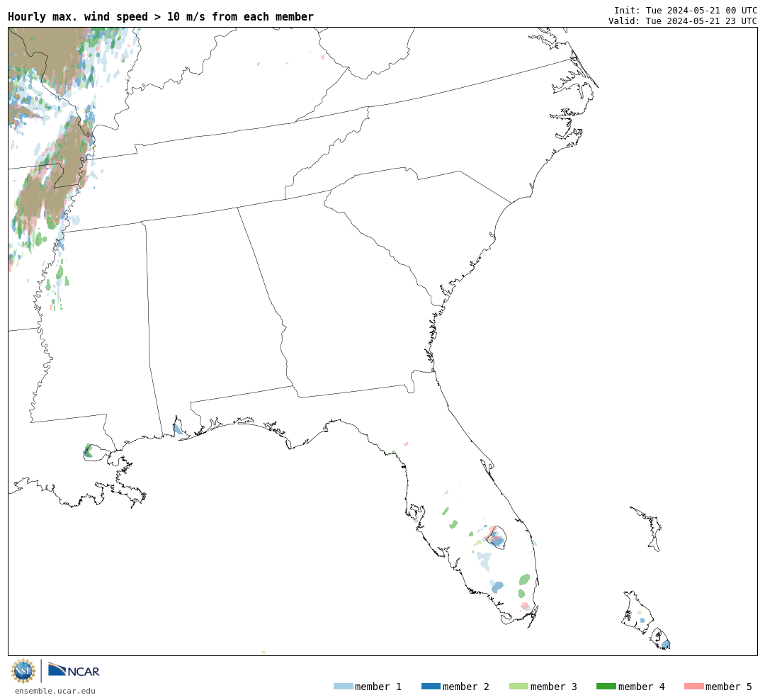Select the 'member 1' legend label
The image size is (765, 700).
click(378, 687)
